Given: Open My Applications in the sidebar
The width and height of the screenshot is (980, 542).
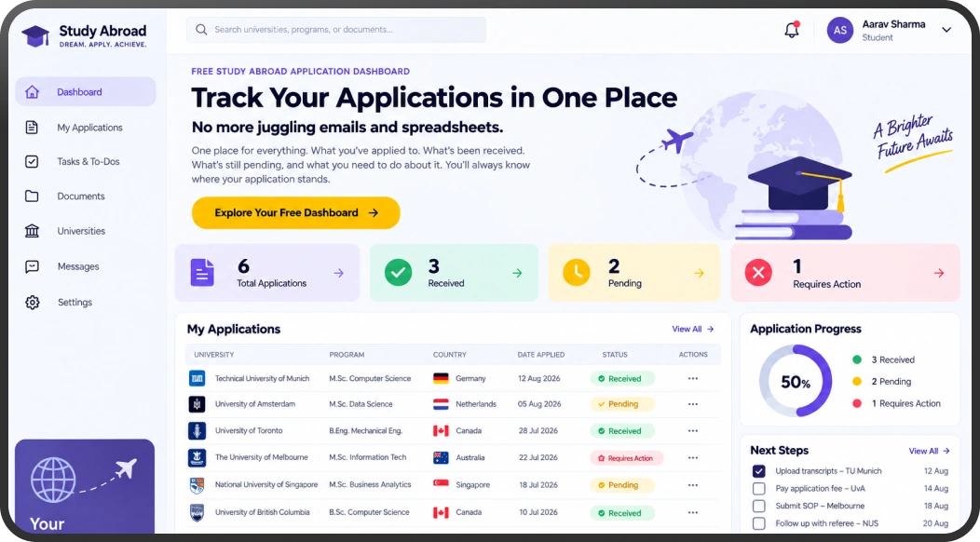Looking at the screenshot, I should coord(86,128).
